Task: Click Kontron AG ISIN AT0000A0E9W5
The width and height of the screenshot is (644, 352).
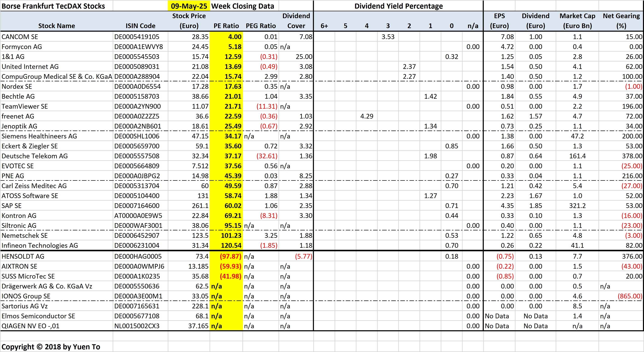Action: (x=140, y=216)
